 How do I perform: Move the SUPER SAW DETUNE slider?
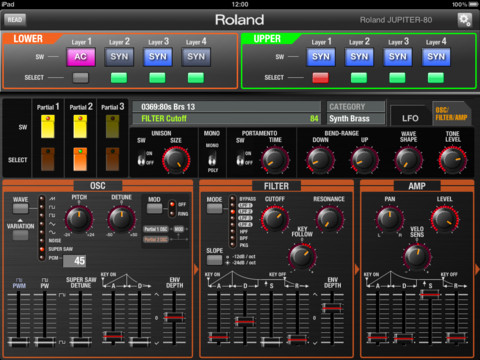pos(80,341)
